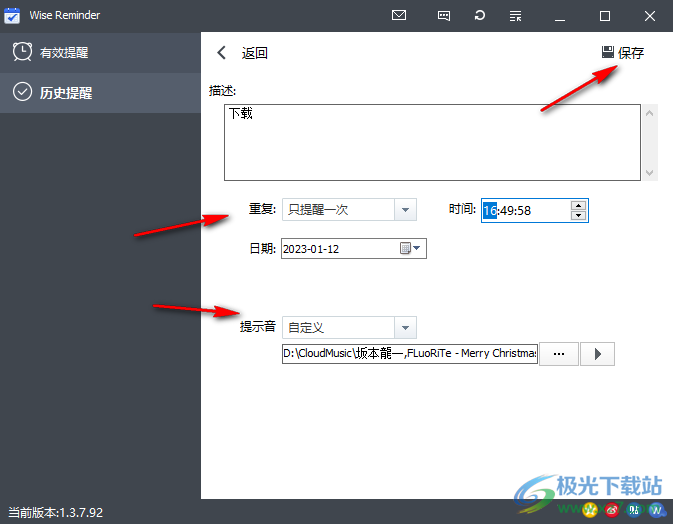Click the 提示音 label
The image size is (673, 524).
tap(258, 327)
